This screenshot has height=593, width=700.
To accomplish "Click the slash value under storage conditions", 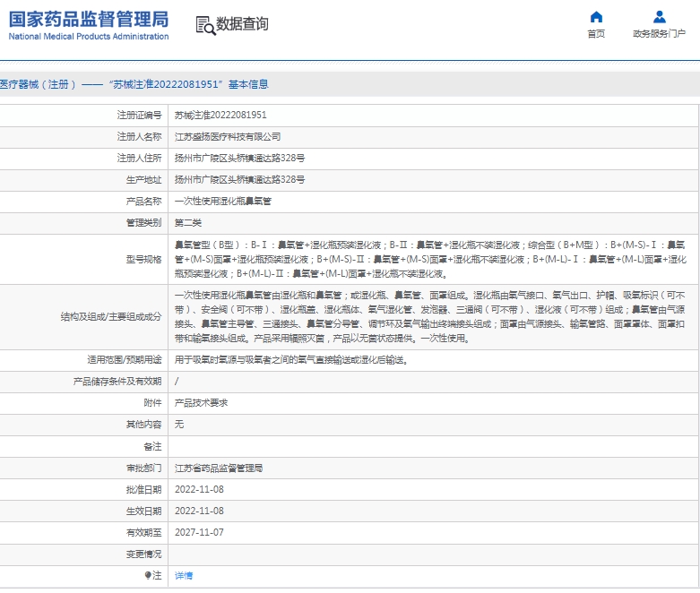I will point(177,382).
